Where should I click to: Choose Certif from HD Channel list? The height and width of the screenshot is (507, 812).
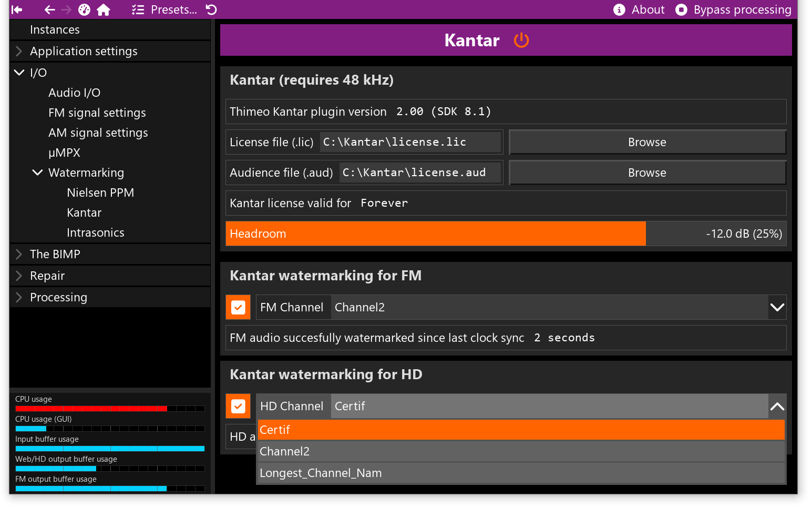pos(521,430)
